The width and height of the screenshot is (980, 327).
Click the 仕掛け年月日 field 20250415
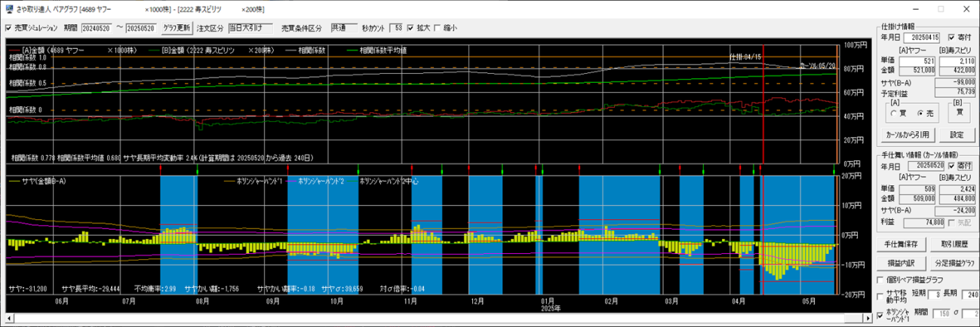(922, 36)
